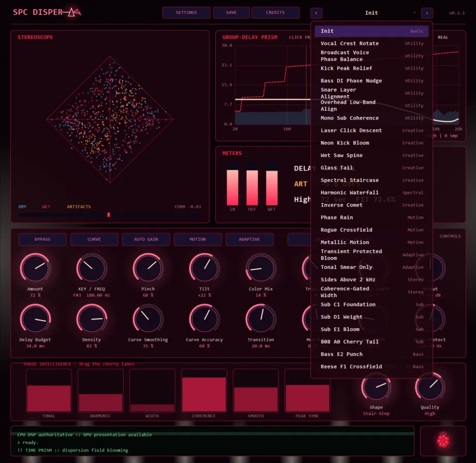Click the Curve Smoothing knob
This screenshot has width=476, height=463.
tap(148, 319)
